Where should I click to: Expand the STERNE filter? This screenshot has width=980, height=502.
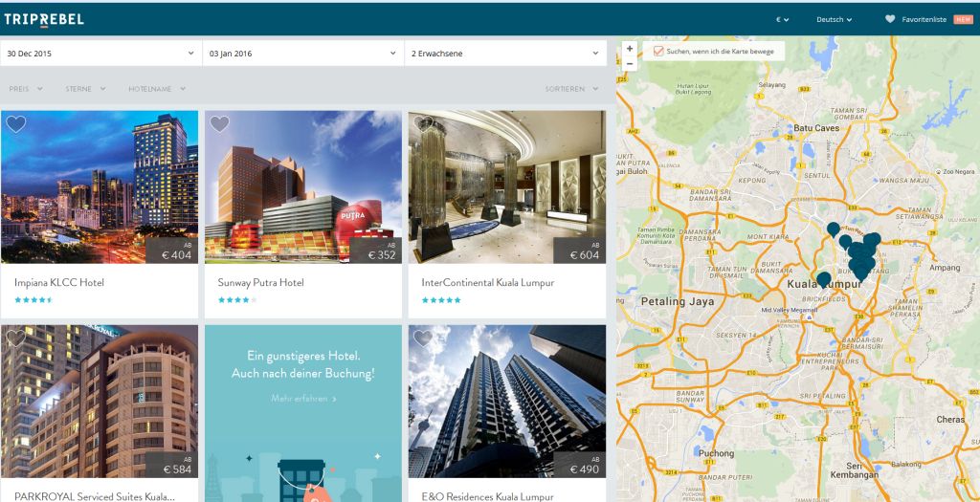85,89
